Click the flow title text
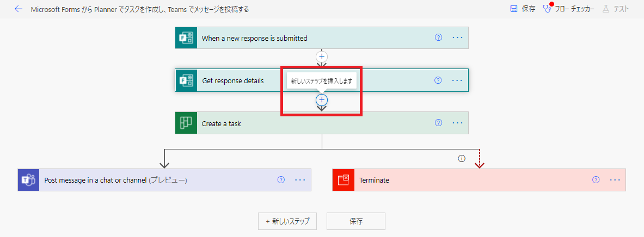The image size is (644, 237). (x=140, y=9)
